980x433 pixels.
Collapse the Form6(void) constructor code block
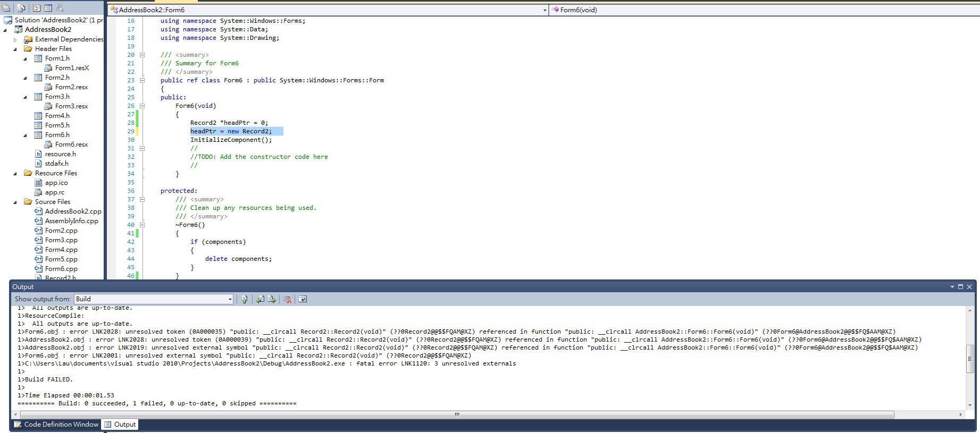point(142,106)
